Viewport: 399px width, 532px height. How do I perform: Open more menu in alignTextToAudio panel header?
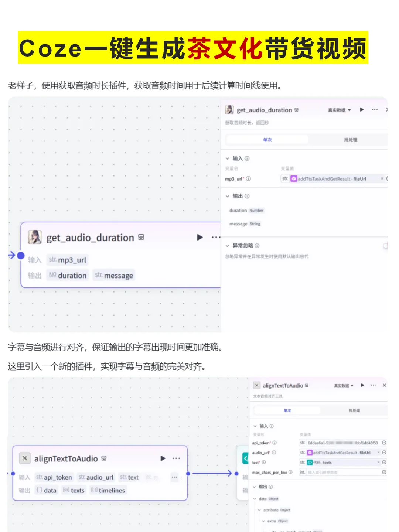click(374, 385)
